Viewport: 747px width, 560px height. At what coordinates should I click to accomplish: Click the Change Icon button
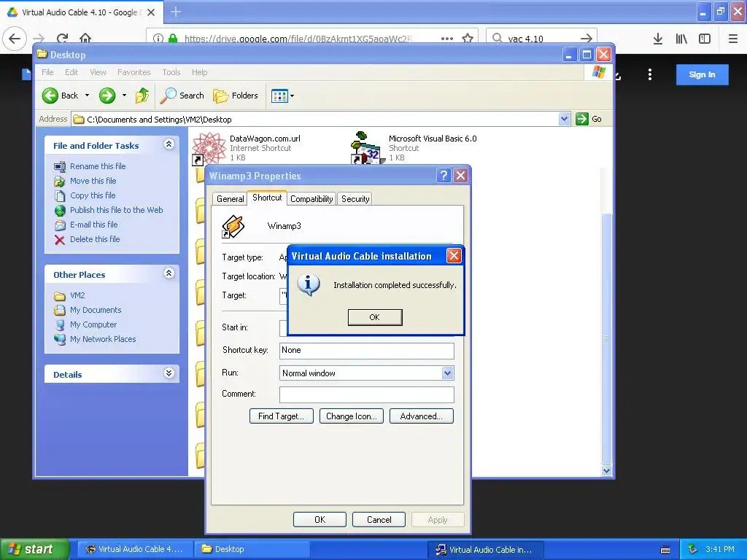[352, 416]
